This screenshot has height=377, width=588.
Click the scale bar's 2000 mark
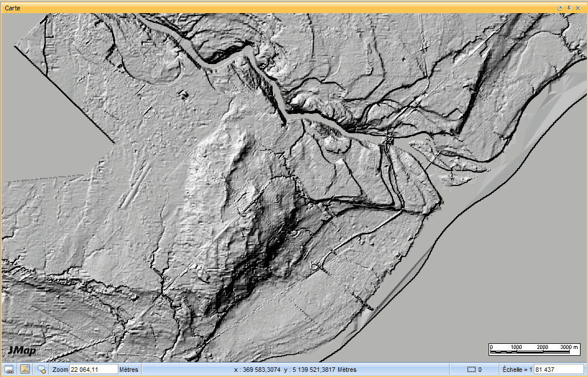point(542,347)
